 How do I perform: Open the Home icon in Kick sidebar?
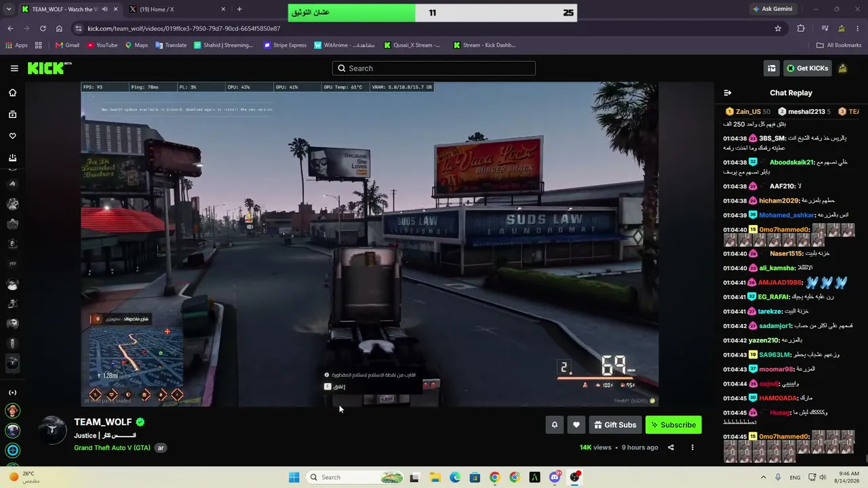tap(12, 93)
